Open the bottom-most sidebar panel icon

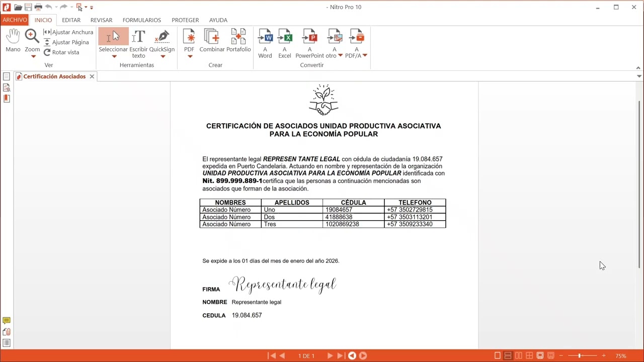tap(7, 343)
